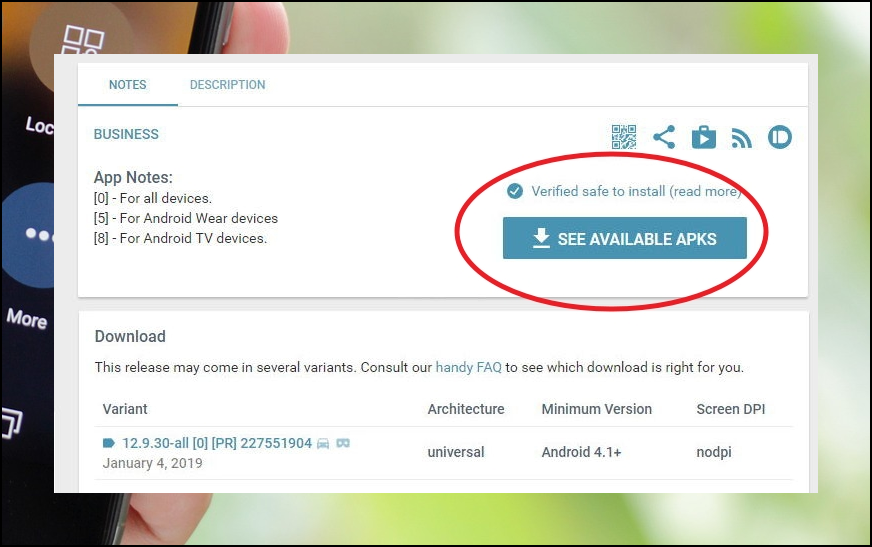Open the 'handy FAQ' link
The height and width of the screenshot is (547, 872).
pos(468,367)
